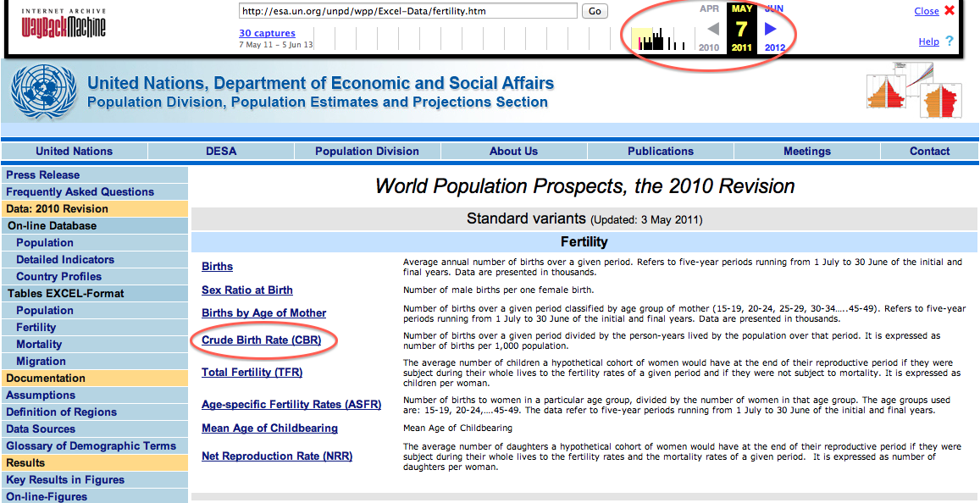Open Fertility in sidebar
The image size is (980, 503).
(36, 328)
